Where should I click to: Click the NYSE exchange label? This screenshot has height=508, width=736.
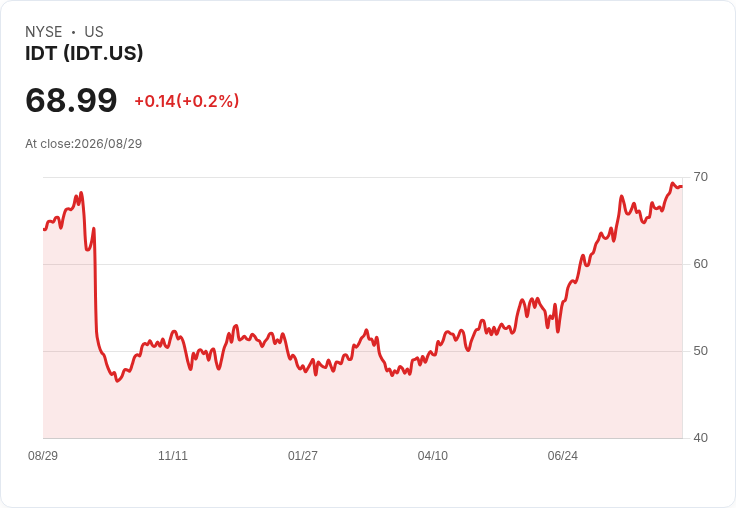pos(44,32)
